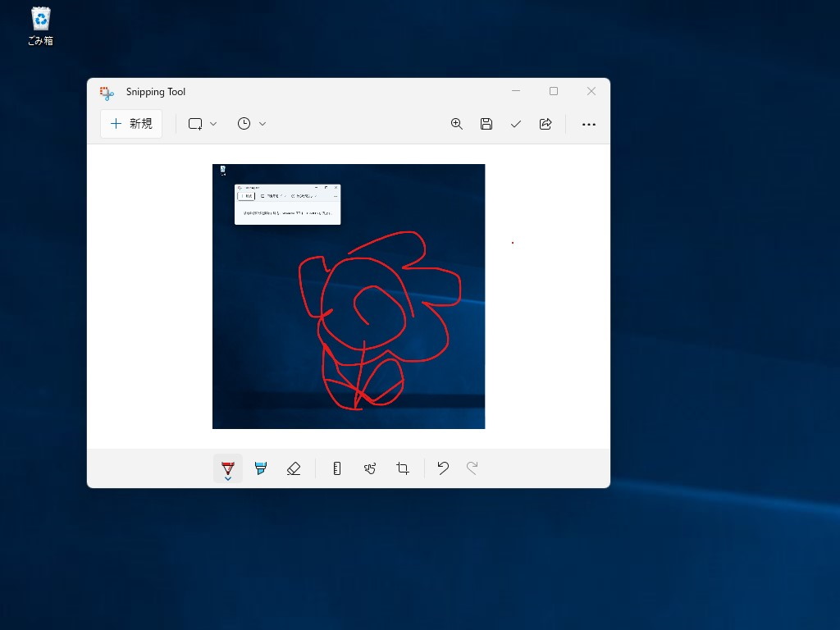This screenshot has width=840, height=630.
Task: Select the highlighter tool
Action: click(x=261, y=468)
